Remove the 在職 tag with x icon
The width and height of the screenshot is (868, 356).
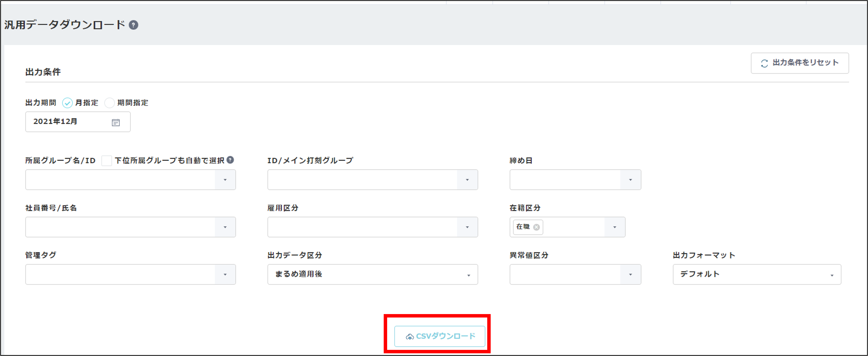[x=537, y=227]
